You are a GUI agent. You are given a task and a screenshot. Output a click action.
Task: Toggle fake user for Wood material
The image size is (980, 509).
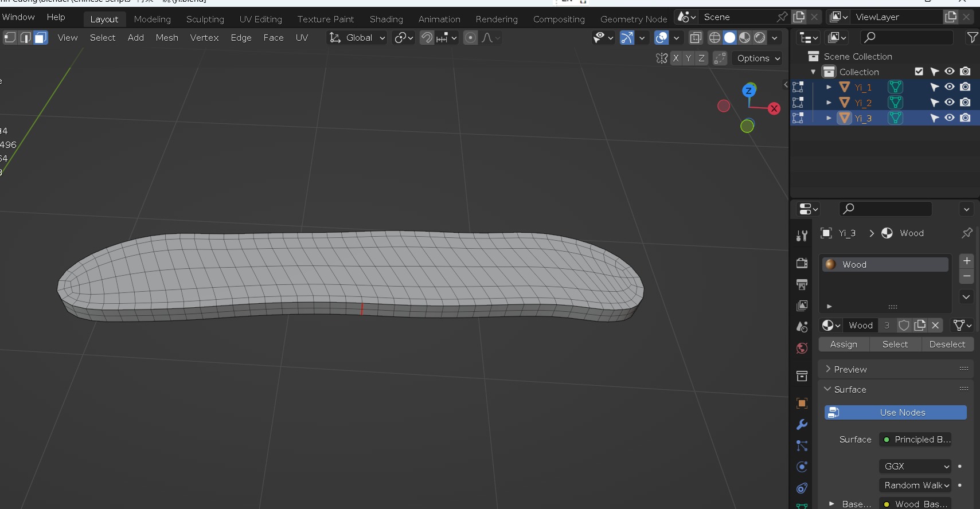904,326
